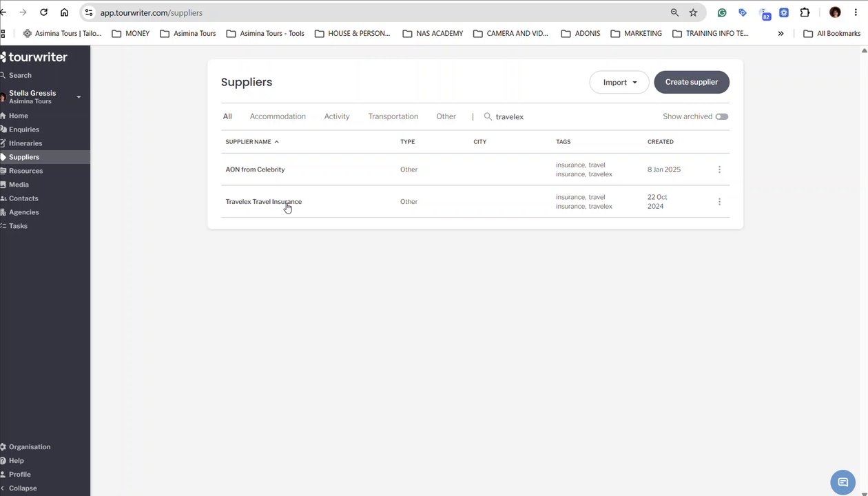The image size is (868, 496).
Task: Go to Enquiries in sidebar
Action: pos(23,130)
